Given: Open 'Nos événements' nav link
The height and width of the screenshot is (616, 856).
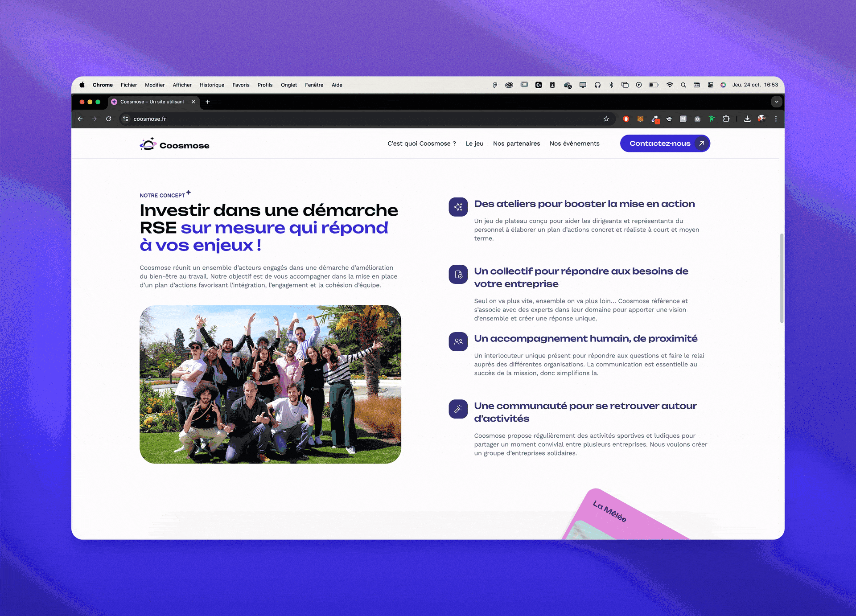Looking at the screenshot, I should (x=574, y=144).
